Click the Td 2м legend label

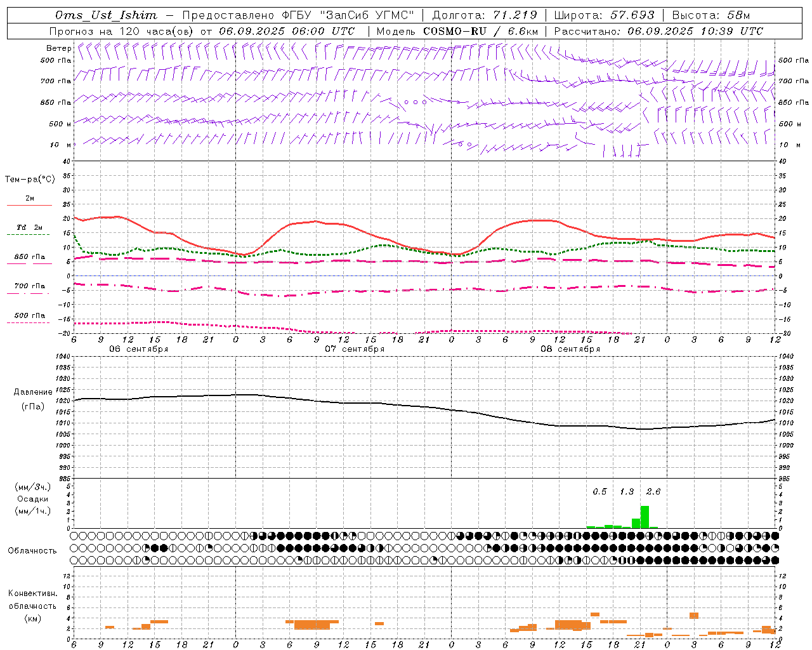(x=30, y=227)
